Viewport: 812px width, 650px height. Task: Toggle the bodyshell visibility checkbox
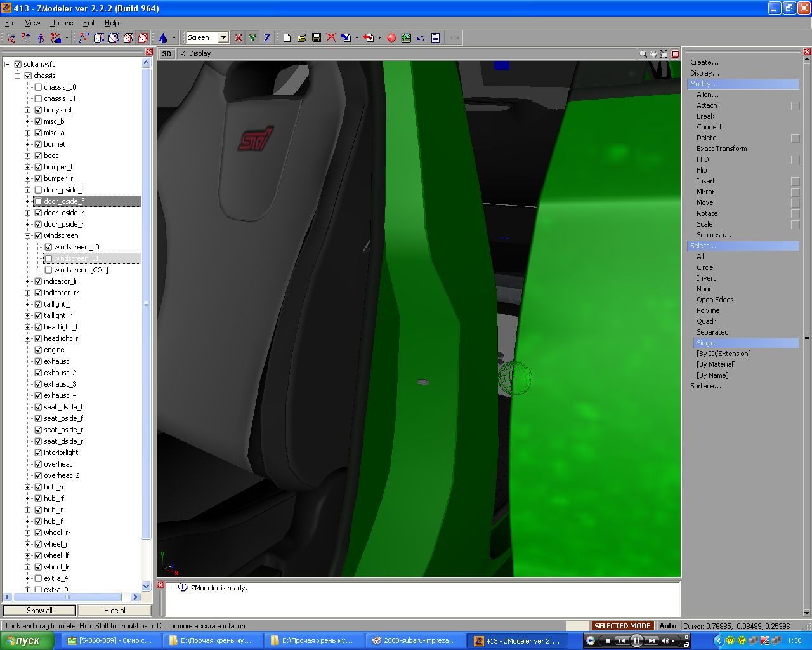coord(38,110)
